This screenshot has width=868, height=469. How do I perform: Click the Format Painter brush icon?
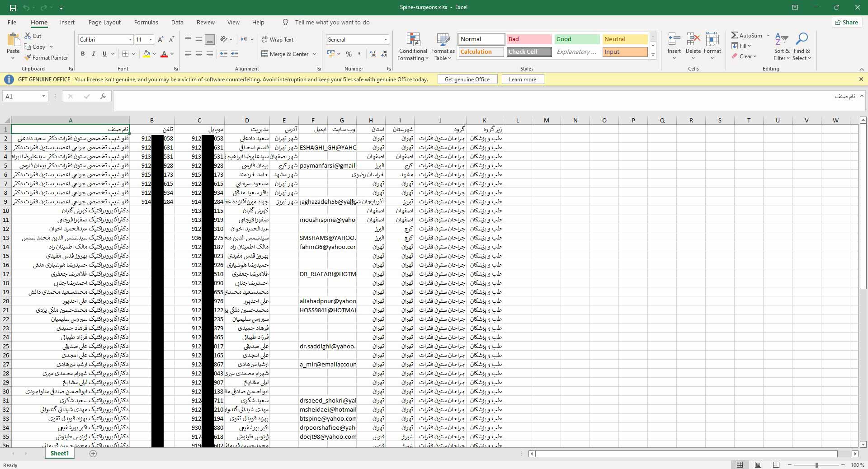point(28,58)
